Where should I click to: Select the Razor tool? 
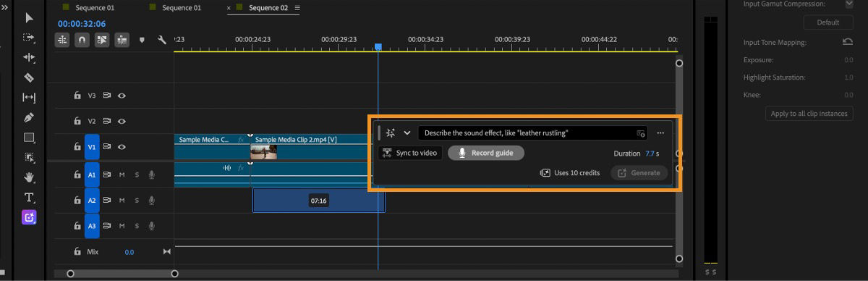tap(29, 77)
